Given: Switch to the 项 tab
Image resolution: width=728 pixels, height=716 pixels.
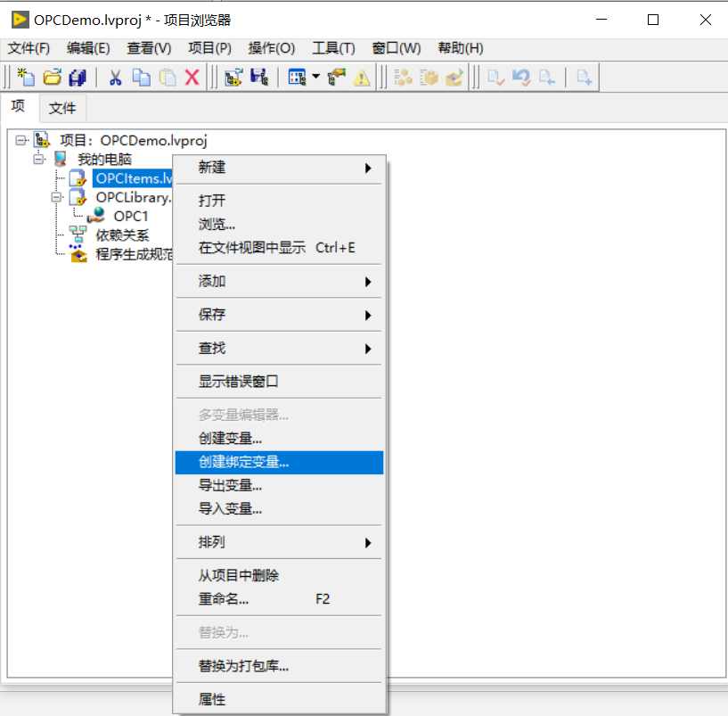Looking at the screenshot, I should [x=18, y=106].
